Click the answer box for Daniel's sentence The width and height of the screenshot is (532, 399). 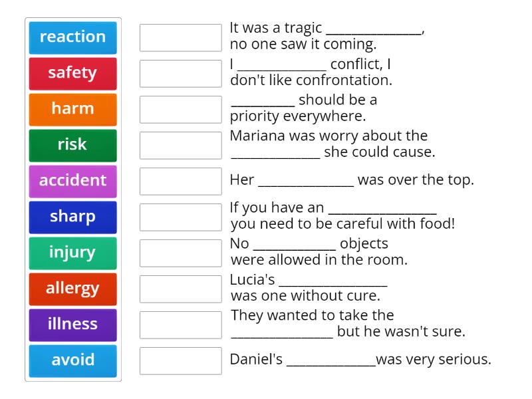tap(180, 358)
